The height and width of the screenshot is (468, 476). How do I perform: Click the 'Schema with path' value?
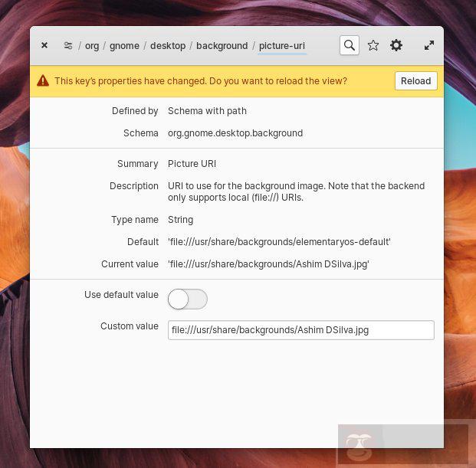(207, 111)
